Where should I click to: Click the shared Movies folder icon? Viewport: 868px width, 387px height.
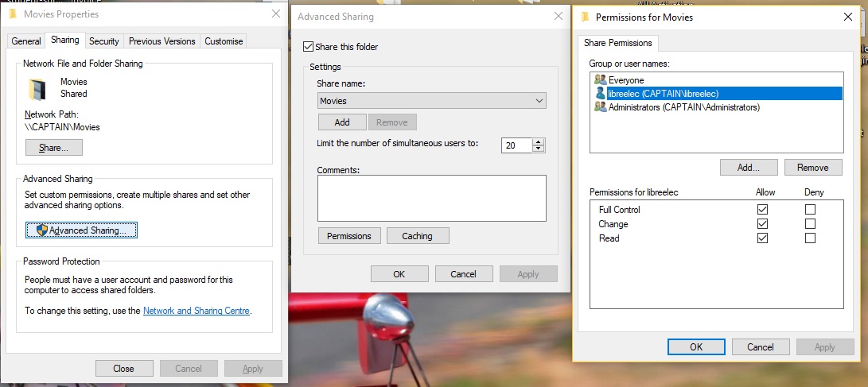[37, 88]
